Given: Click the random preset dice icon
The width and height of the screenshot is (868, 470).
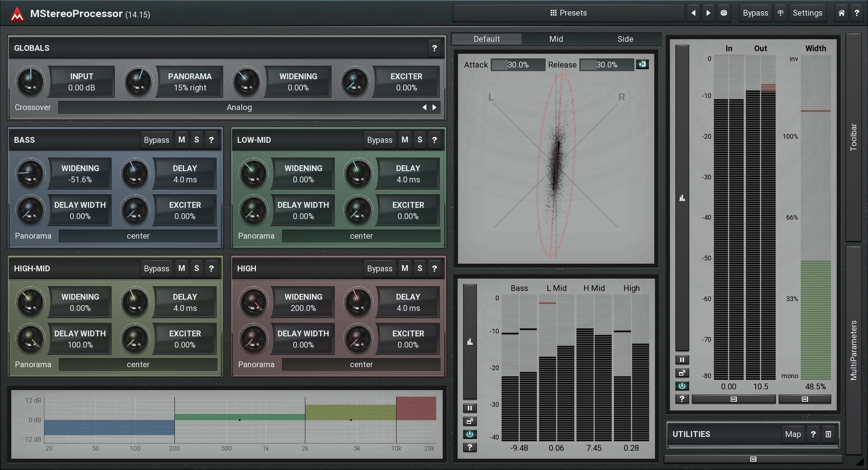Looking at the screenshot, I should click(x=724, y=13).
